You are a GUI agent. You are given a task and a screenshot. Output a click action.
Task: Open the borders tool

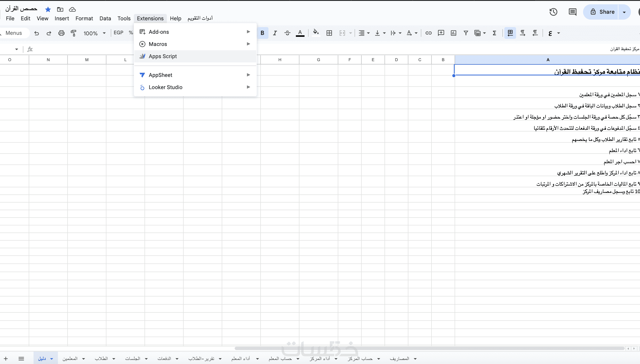point(329,33)
